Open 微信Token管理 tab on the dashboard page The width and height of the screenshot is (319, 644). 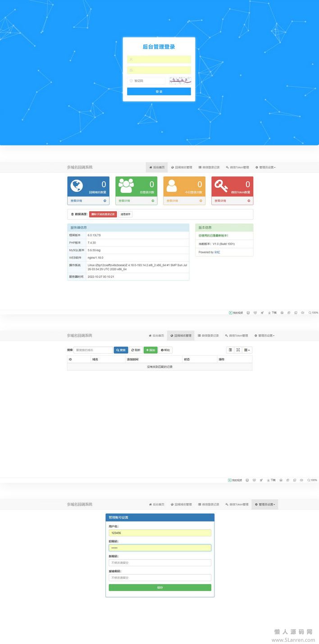pos(237,167)
